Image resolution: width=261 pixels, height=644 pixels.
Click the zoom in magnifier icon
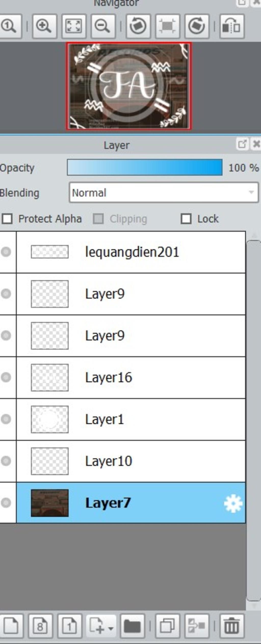pos(44,26)
